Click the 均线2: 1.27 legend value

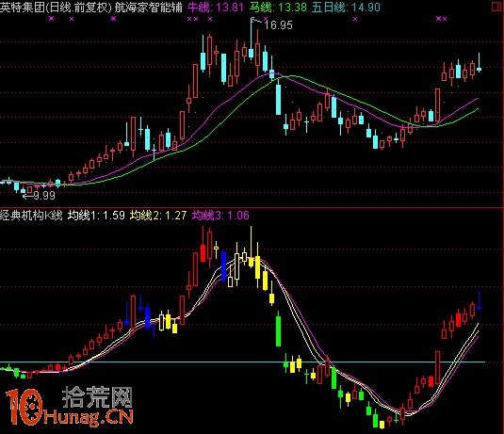(x=158, y=215)
